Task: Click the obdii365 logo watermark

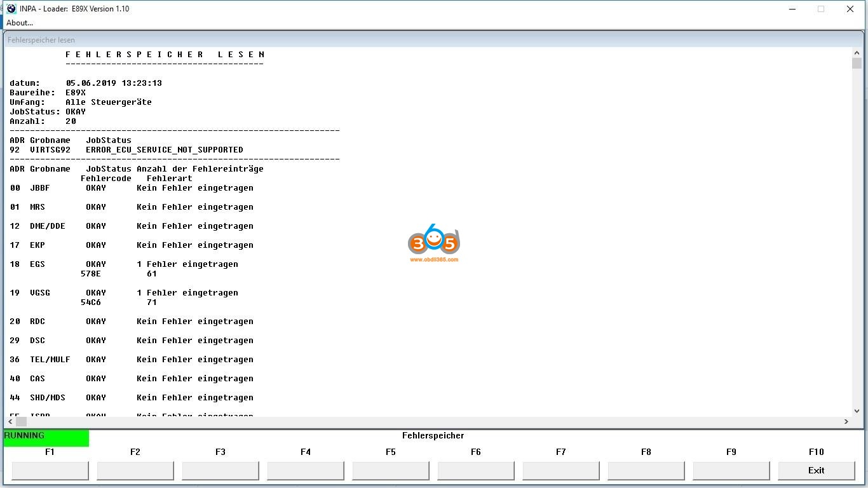Action: [433, 243]
